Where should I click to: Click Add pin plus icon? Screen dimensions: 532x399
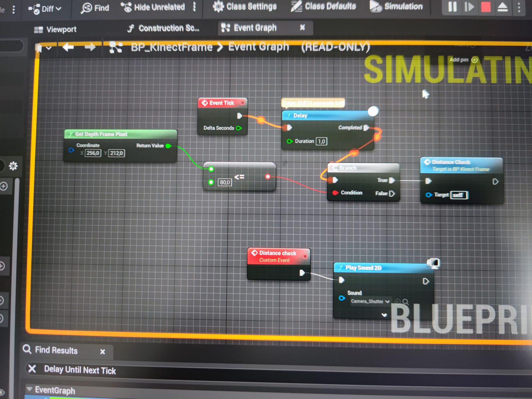click(474, 60)
